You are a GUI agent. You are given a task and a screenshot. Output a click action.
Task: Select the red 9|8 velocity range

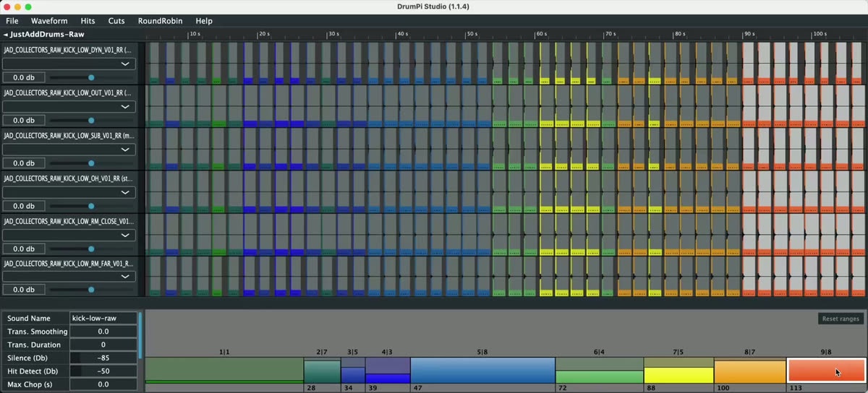click(x=825, y=370)
